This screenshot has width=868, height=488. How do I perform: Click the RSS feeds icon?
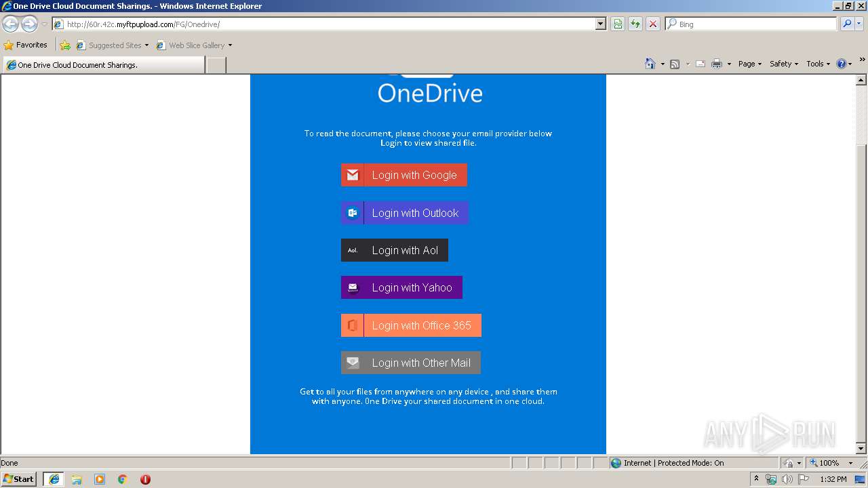click(x=675, y=64)
